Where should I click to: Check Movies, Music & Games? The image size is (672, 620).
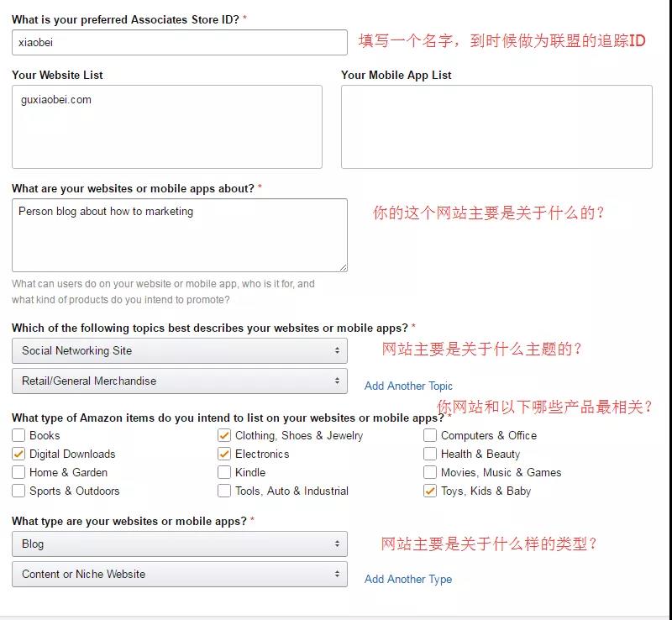[x=430, y=473]
